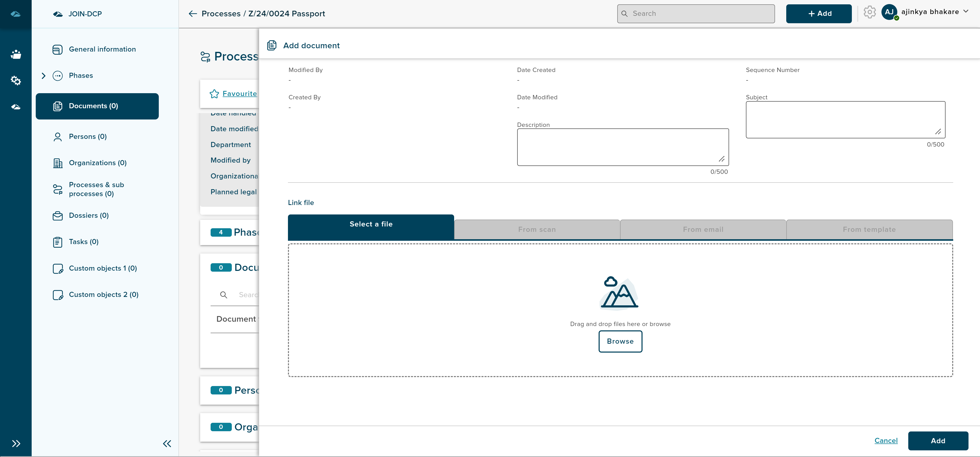Click the Organizations building icon
Image resolution: width=980 pixels, height=457 pixels.
(57, 163)
